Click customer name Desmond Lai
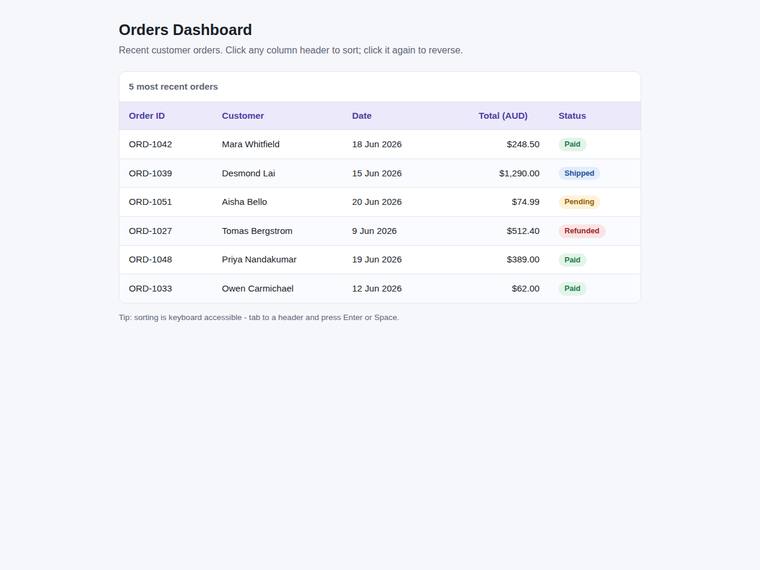The width and height of the screenshot is (760, 570). point(248,174)
